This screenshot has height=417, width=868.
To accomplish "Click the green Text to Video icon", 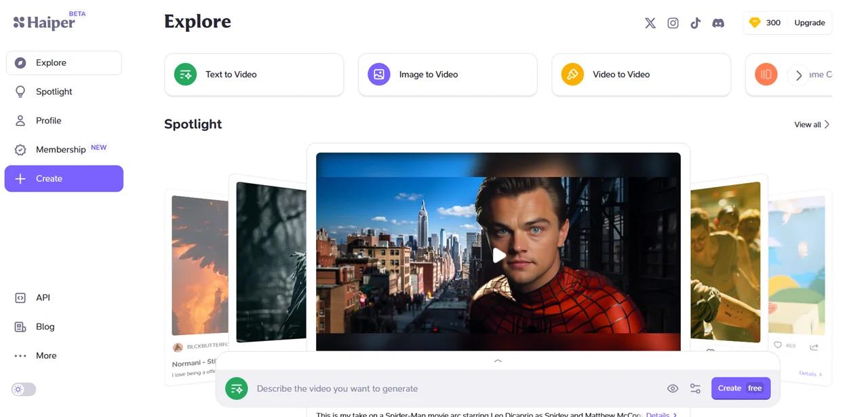I will tap(185, 75).
